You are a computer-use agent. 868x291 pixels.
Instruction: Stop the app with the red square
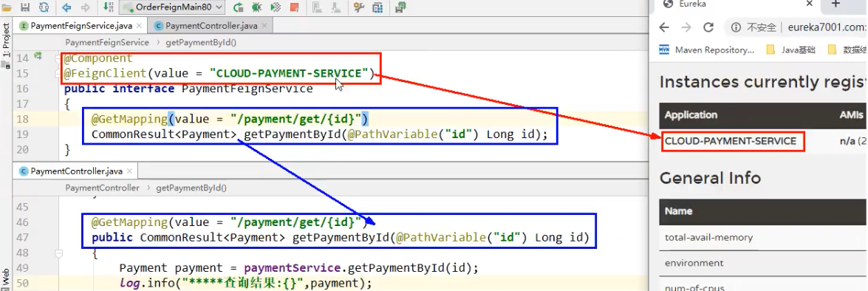pos(295,7)
